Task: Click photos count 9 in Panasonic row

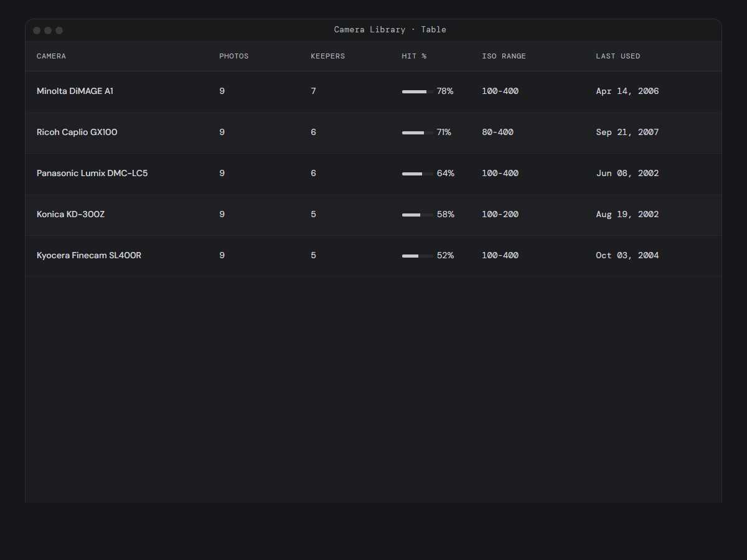Action: (222, 173)
